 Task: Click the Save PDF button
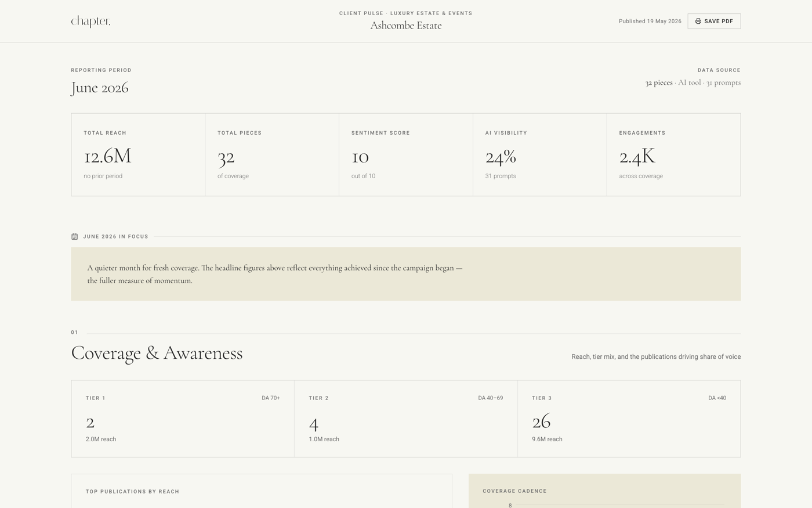[x=714, y=21]
